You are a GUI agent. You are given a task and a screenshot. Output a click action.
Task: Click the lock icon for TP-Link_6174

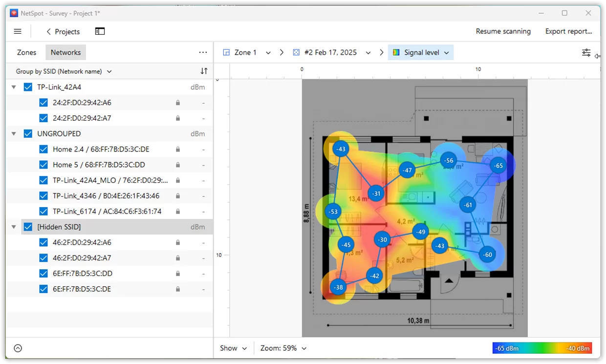point(178,212)
